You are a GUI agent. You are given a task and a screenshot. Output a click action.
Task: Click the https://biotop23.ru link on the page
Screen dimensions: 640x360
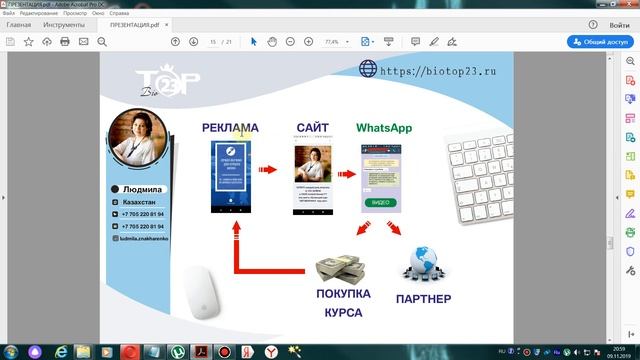[x=438, y=71]
